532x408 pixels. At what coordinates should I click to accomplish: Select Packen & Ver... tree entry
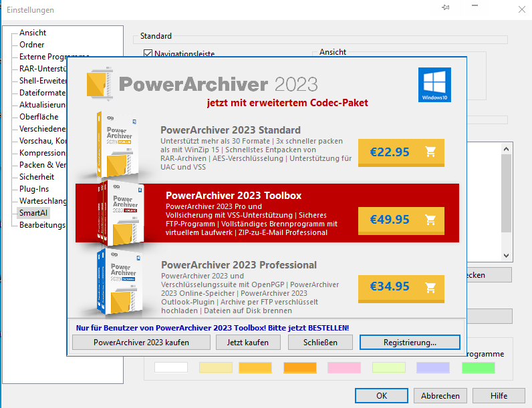tap(43, 165)
